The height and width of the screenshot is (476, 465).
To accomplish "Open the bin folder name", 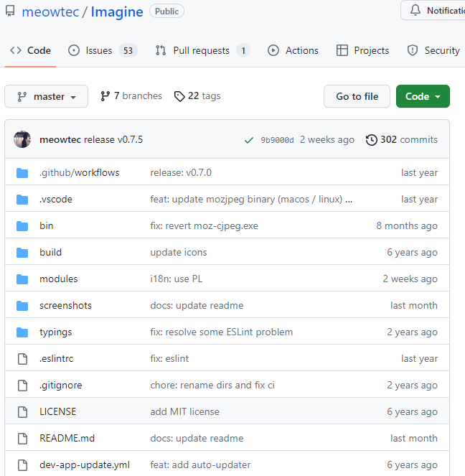I will 47,226.
